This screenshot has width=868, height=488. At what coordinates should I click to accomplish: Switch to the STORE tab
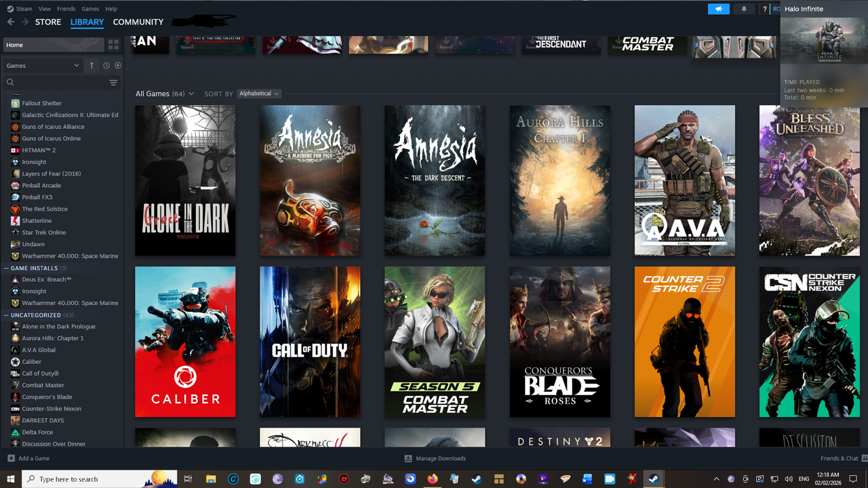coord(48,22)
